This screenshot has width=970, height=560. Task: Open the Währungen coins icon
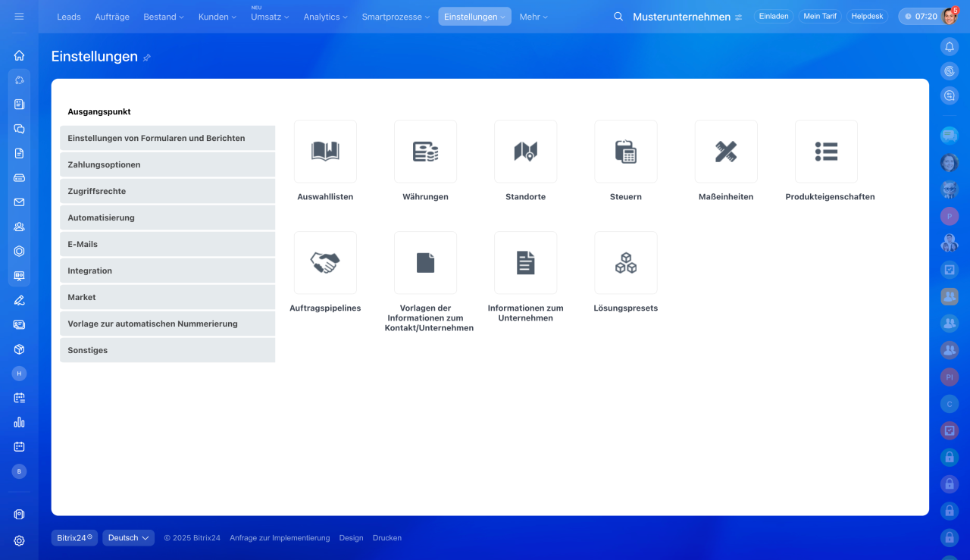tap(425, 152)
